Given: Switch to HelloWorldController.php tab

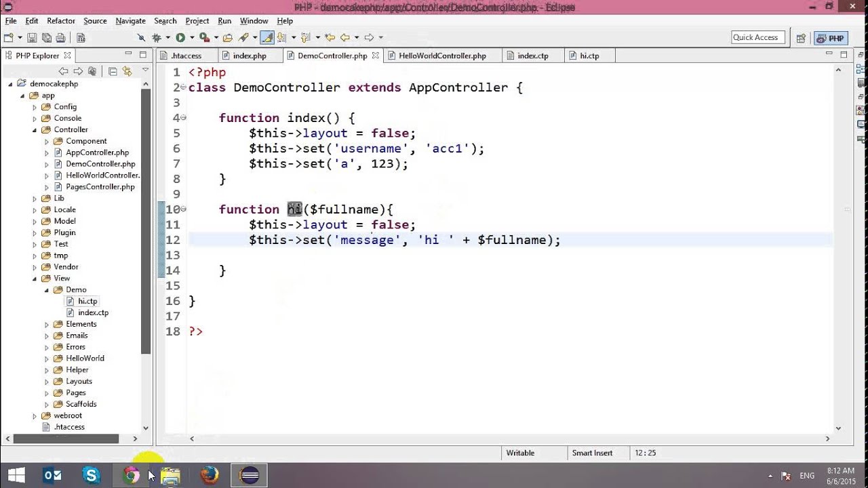Looking at the screenshot, I should point(442,56).
